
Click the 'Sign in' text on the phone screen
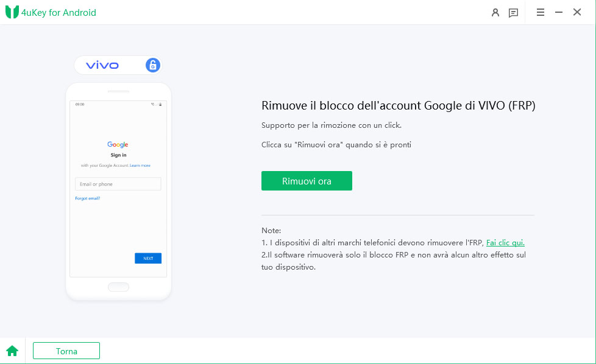tap(118, 155)
